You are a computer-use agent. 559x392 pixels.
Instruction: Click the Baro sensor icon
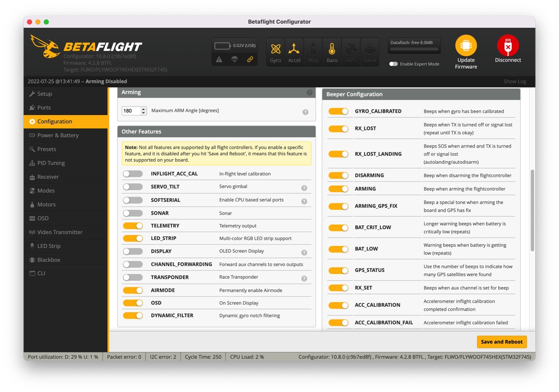[x=332, y=52]
